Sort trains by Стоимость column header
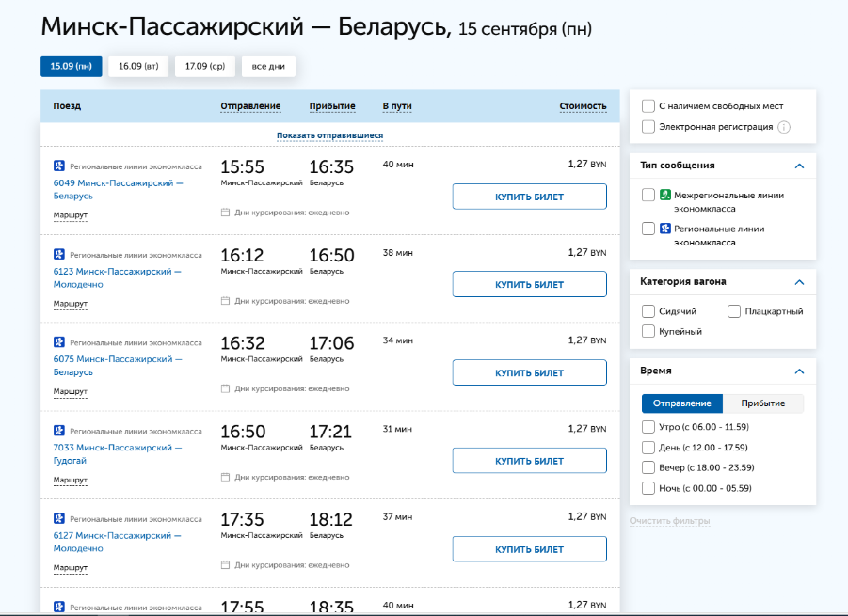 pos(583,106)
